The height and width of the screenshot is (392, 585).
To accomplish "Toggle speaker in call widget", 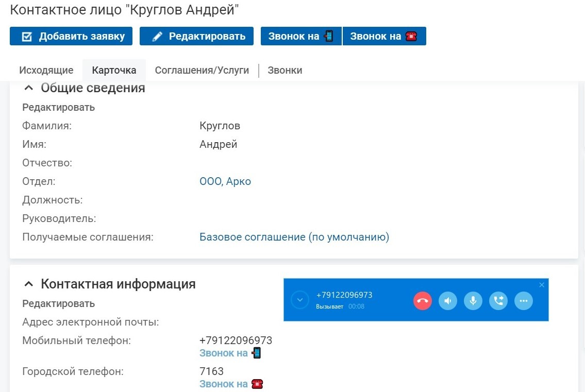I will tap(448, 301).
